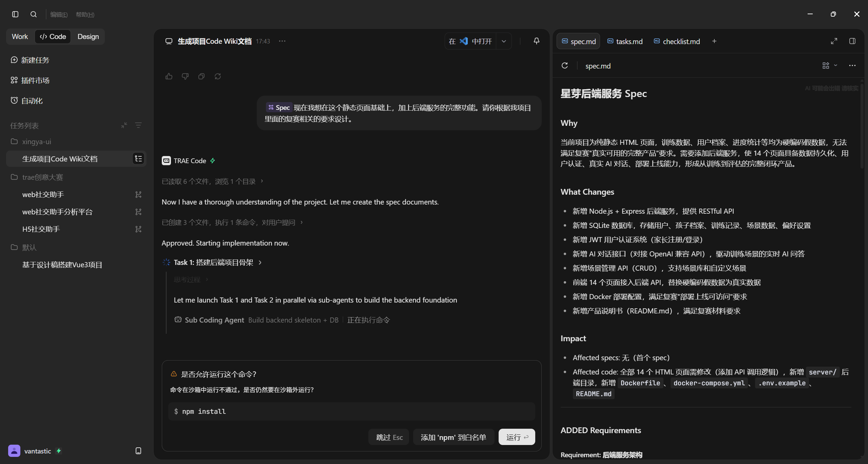Image resolution: width=868 pixels, height=464 pixels.
Task: Give a thumbs up to the response
Action: coord(169,76)
